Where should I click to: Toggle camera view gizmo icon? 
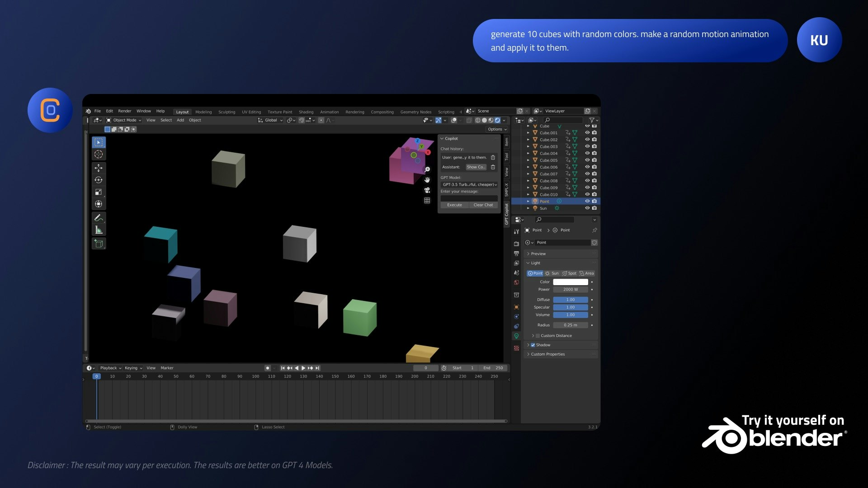[x=427, y=190]
